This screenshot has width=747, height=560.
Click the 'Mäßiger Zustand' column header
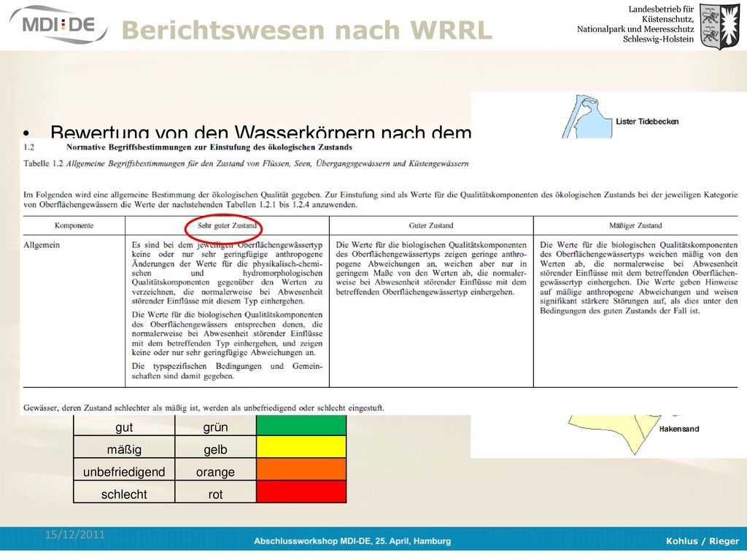click(635, 226)
